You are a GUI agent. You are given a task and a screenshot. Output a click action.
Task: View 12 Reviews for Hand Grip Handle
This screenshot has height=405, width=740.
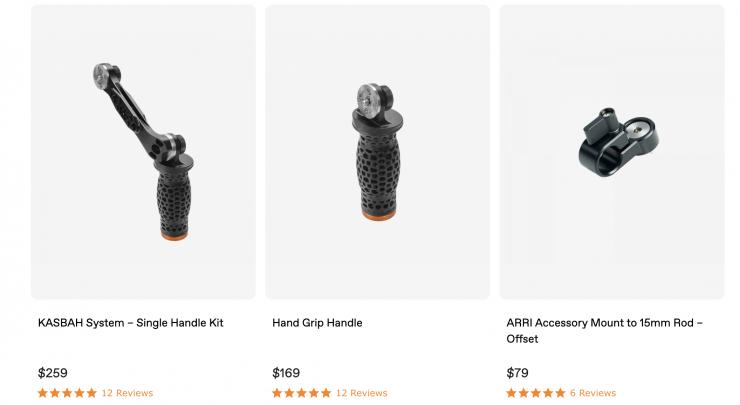point(362,393)
